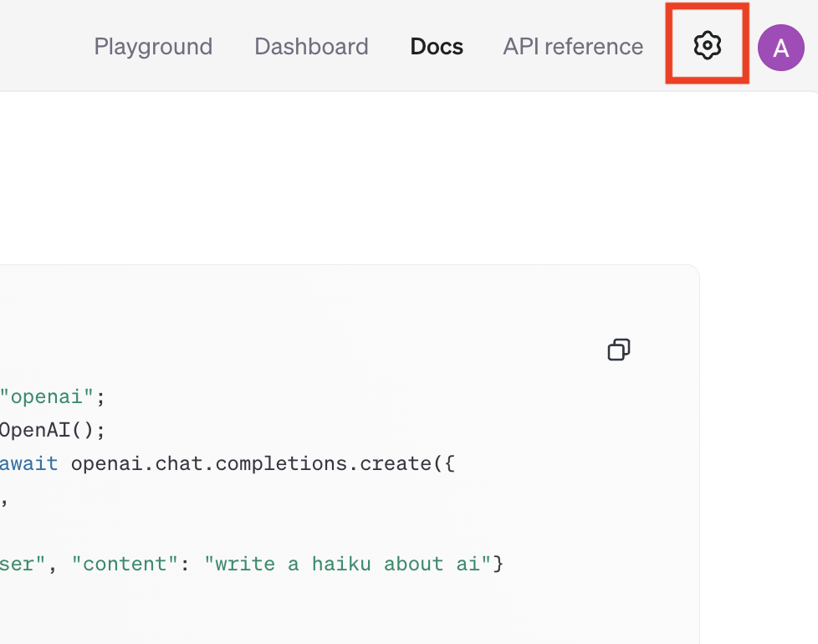The image size is (818, 644).
Task: Click the await keyword in the code
Action: coord(28,463)
